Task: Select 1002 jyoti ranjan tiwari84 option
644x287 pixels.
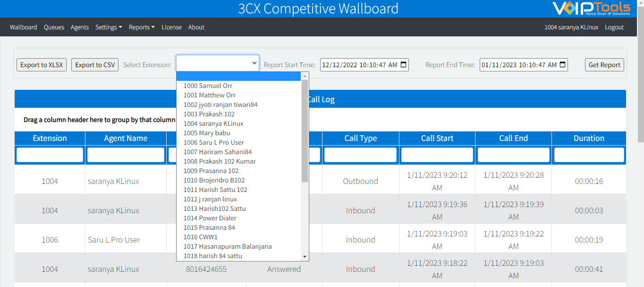Action: click(x=239, y=104)
